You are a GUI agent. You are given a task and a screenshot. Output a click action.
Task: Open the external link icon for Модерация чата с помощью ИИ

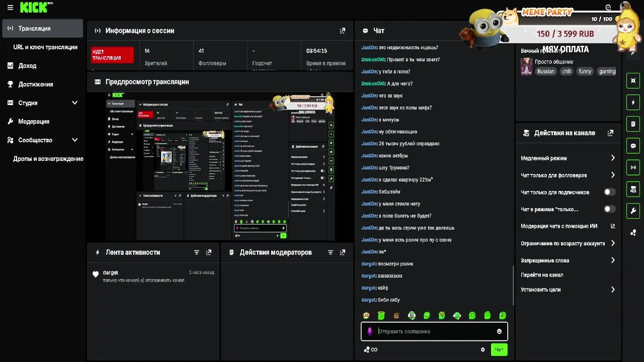pos(613,226)
